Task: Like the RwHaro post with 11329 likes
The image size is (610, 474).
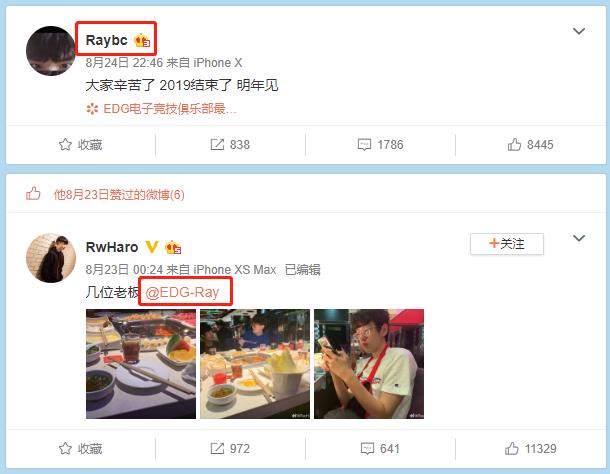Action: click(x=530, y=449)
